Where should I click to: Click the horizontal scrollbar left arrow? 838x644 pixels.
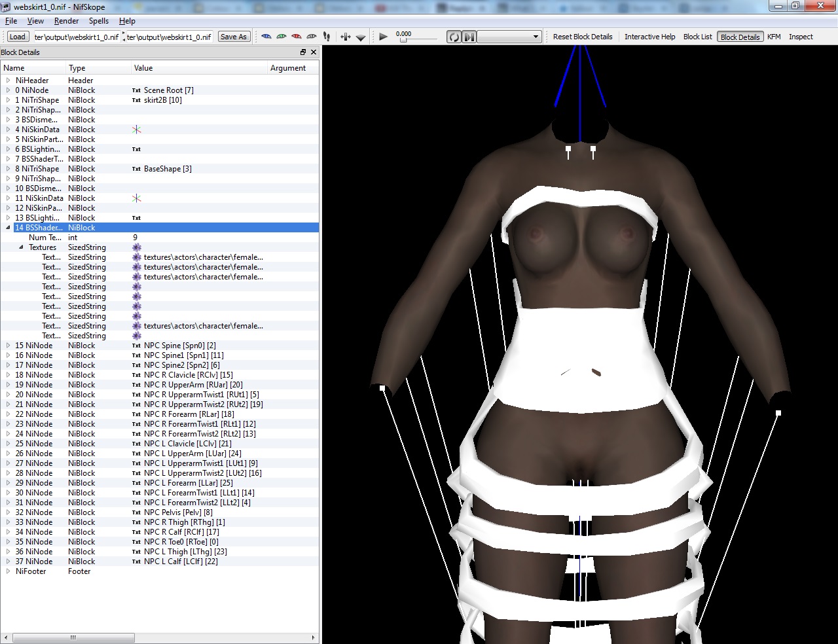pyautogui.click(x=6, y=638)
